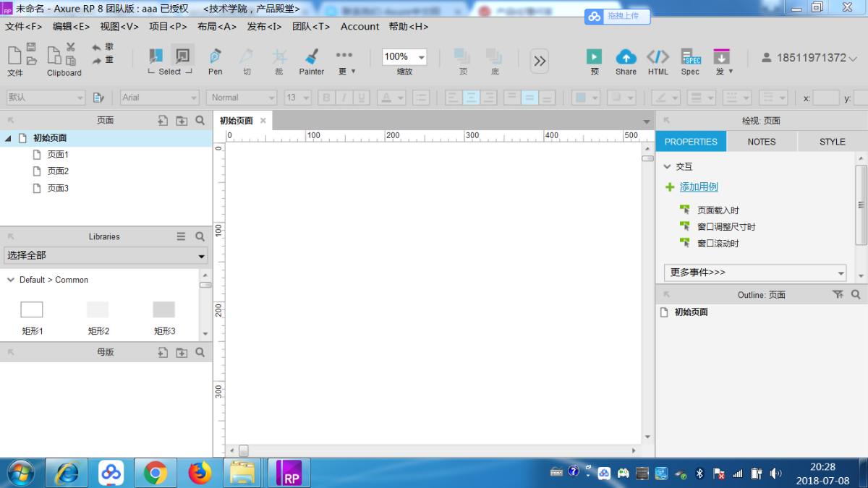Open the 文件<F> menu
The height and width of the screenshot is (488, 868).
pyautogui.click(x=24, y=27)
